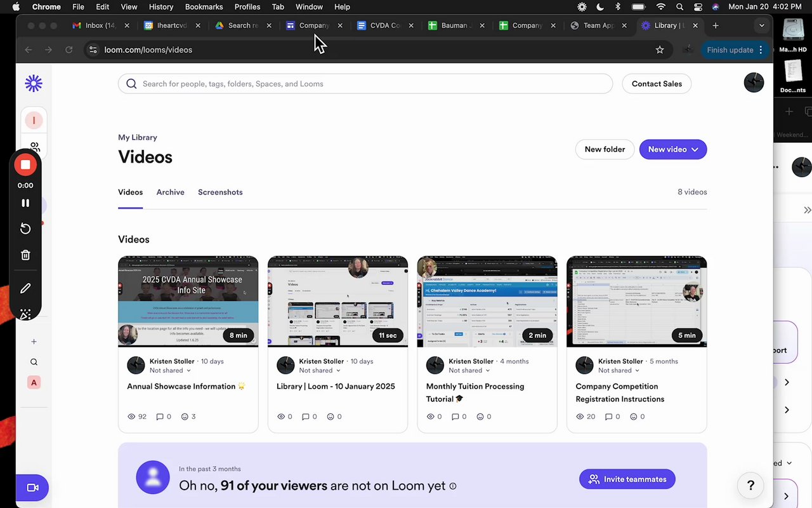The width and height of the screenshot is (812, 508).
Task: Open 'Not shared' dropdown on Company Competition card
Action: click(x=619, y=370)
